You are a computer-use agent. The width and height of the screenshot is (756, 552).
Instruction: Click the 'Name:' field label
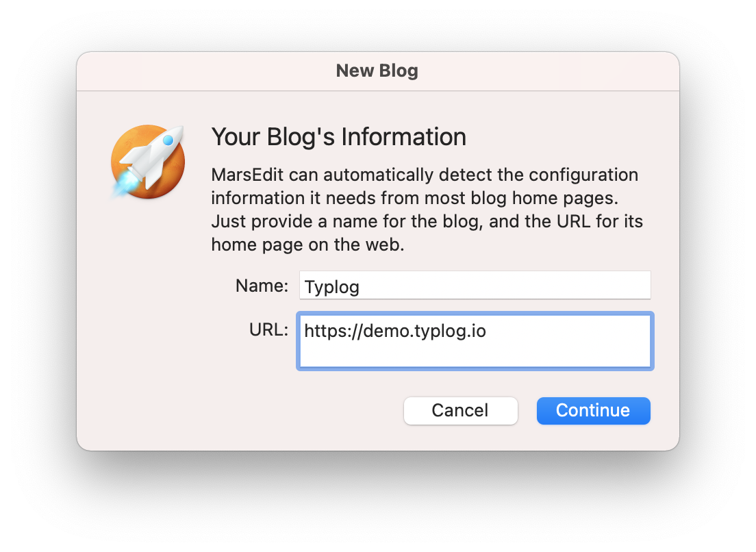[262, 286]
